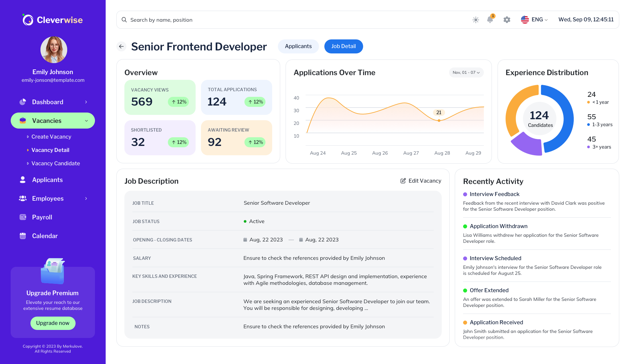Open the settings gear
The image size is (642, 364).
(x=507, y=20)
